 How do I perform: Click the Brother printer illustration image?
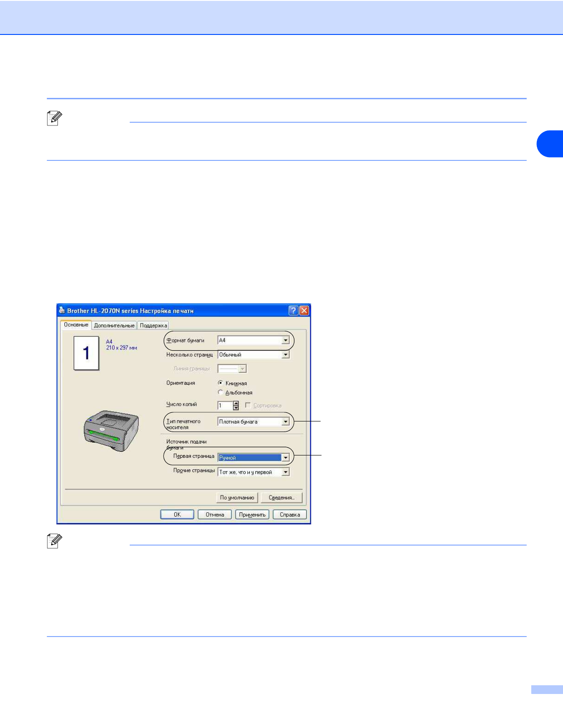click(111, 431)
